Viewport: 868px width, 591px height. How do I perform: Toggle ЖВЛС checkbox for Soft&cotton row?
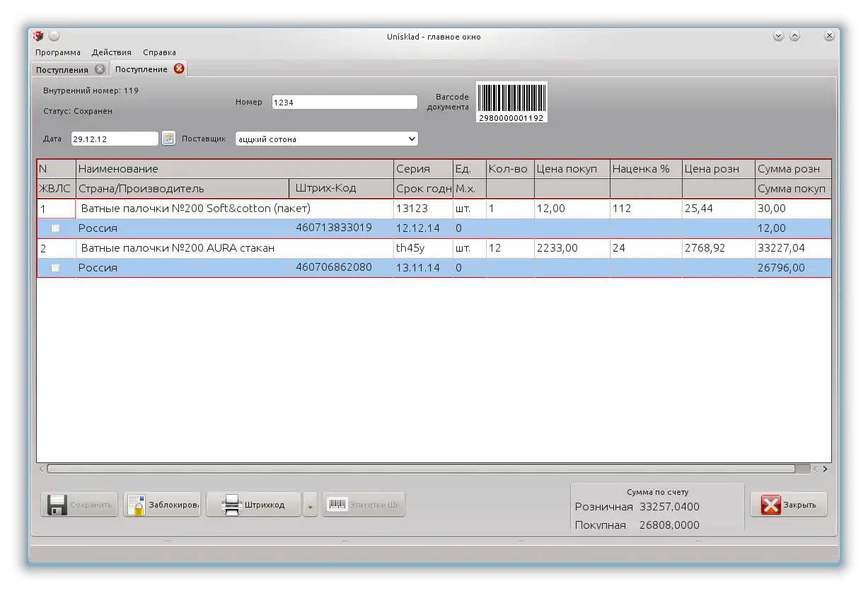point(55,228)
